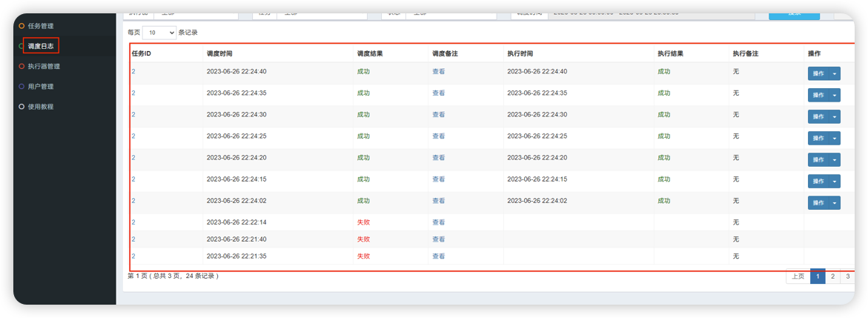The height and width of the screenshot is (318, 868).
Task: Click schedule time 2023-06-26 22:24:02 cell
Action: 236,201
